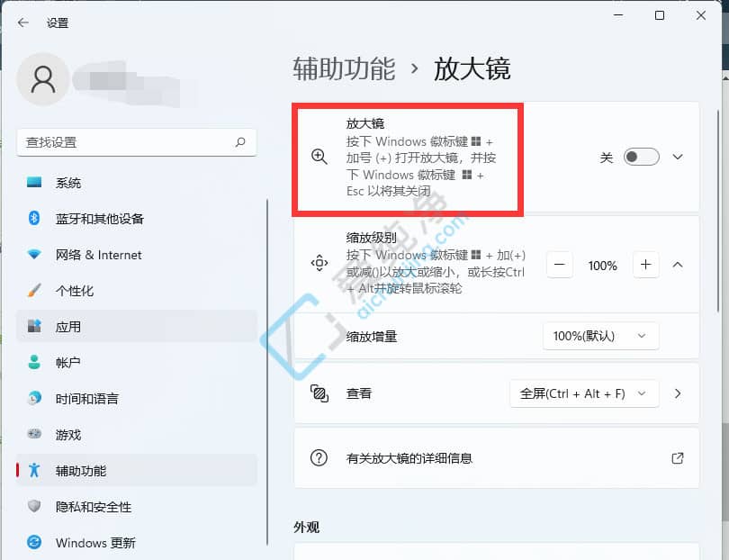729x560 pixels.
Task: Click the 缩放级别 zoom level icon
Action: pos(319,263)
